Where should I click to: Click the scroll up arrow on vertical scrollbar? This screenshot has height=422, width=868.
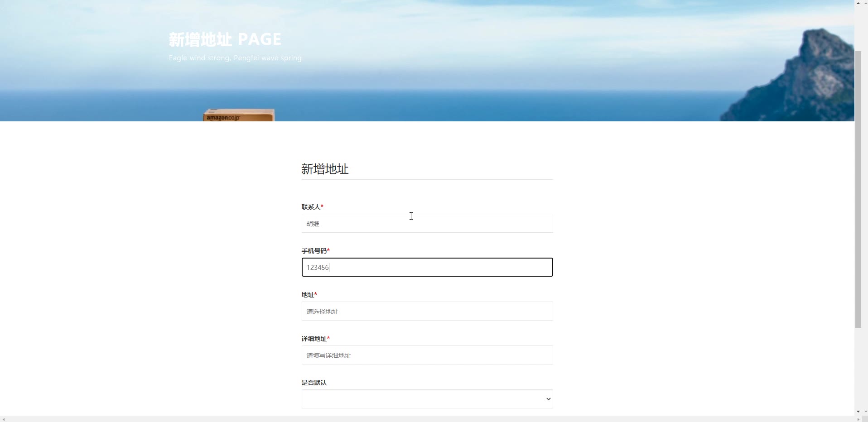pos(858,3)
